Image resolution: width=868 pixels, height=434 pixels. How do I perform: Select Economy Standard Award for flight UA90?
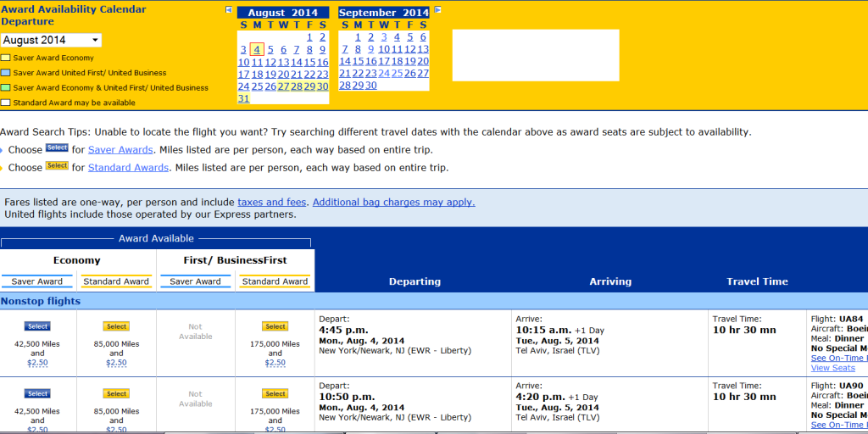116,394
